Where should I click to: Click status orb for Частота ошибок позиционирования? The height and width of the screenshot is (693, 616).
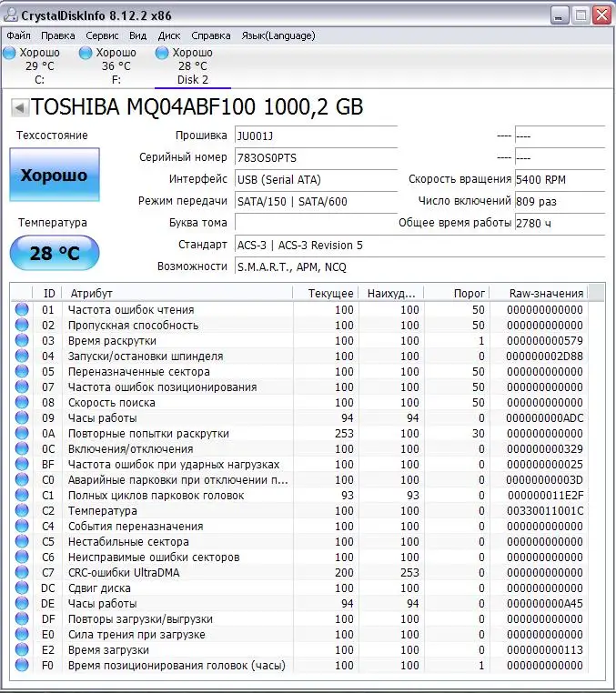22,387
